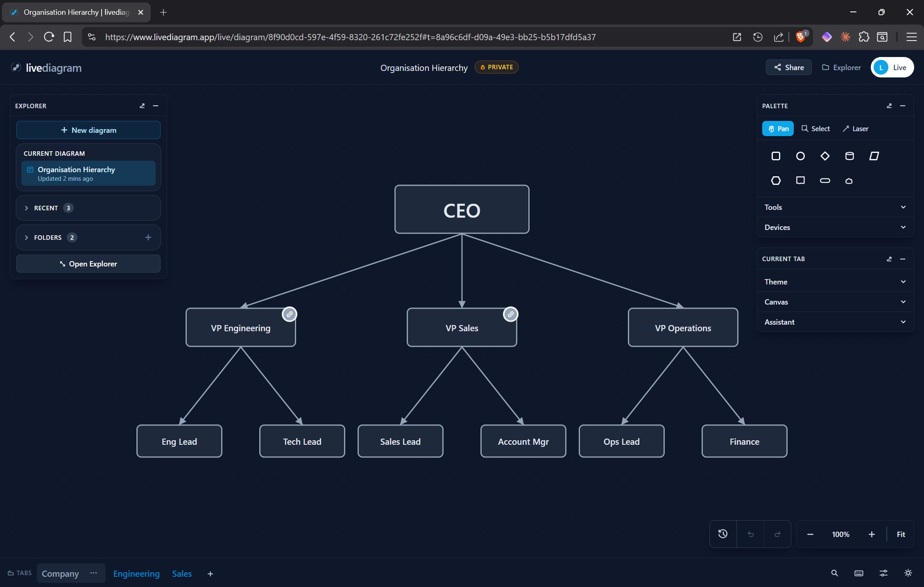The width and height of the screenshot is (924, 587).
Task: Expand the Devices palette section
Action: pyautogui.click(x=835, y=228)
